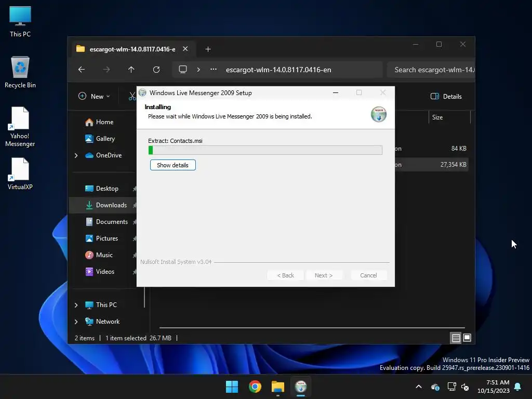Viewport: 532px width, 399px height.
Task: Minimize the Messenger setup window
Action: (336, 92)
